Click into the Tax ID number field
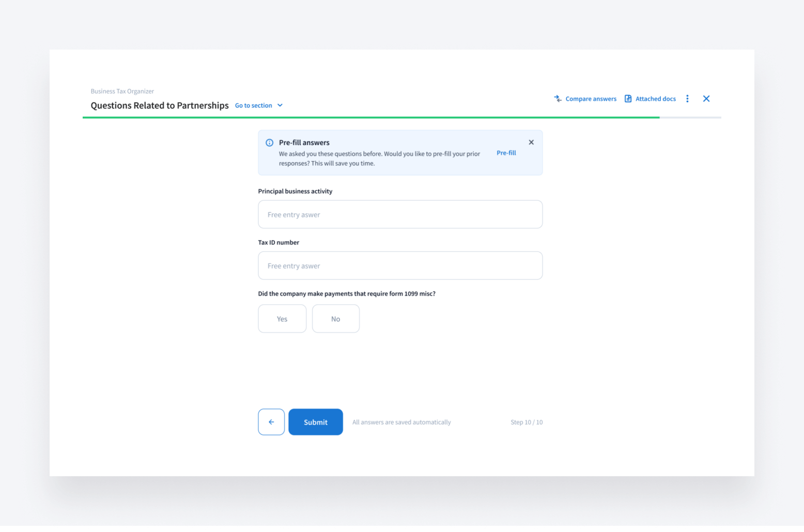The image size is (804, 532). pyautogui.click(x=400, y=265)
